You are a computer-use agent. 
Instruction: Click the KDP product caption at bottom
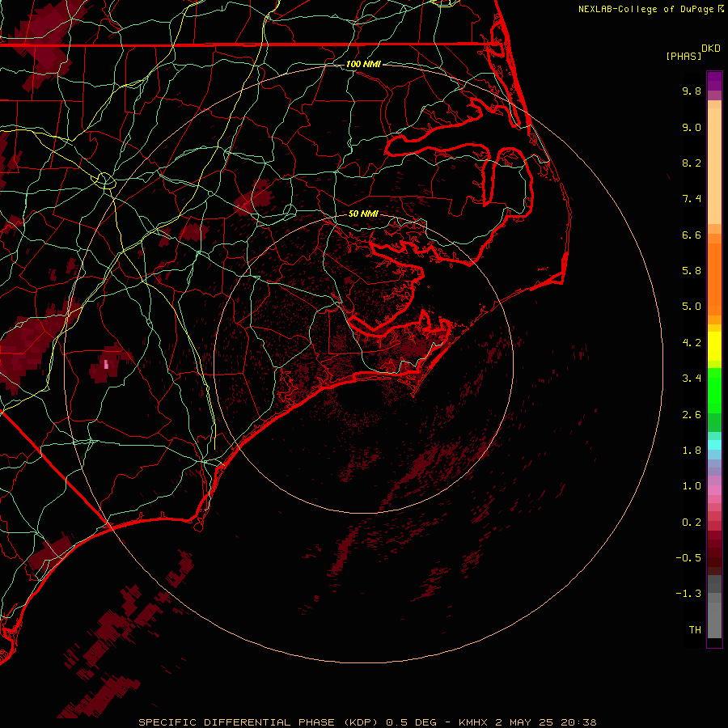[368, 722]
